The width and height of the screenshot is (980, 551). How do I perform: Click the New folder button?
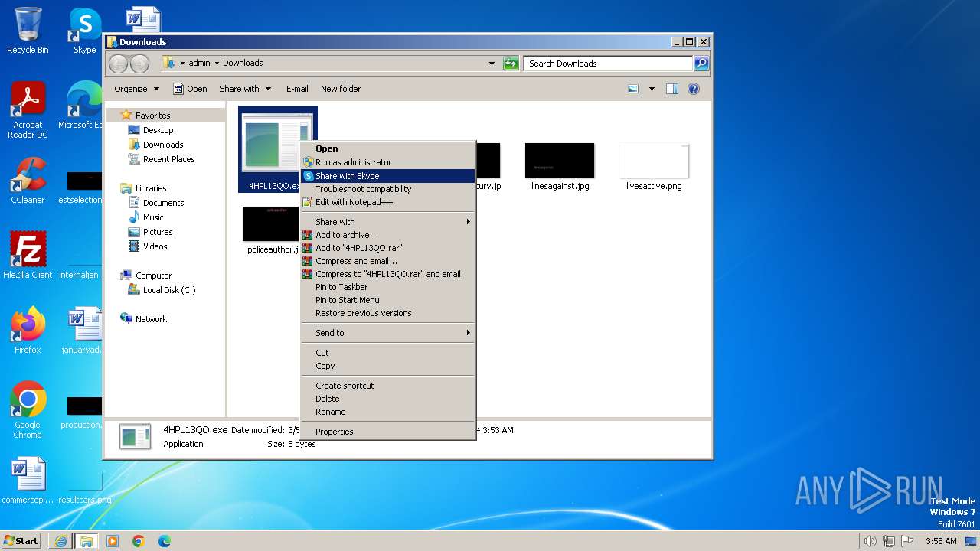(341, 89)
